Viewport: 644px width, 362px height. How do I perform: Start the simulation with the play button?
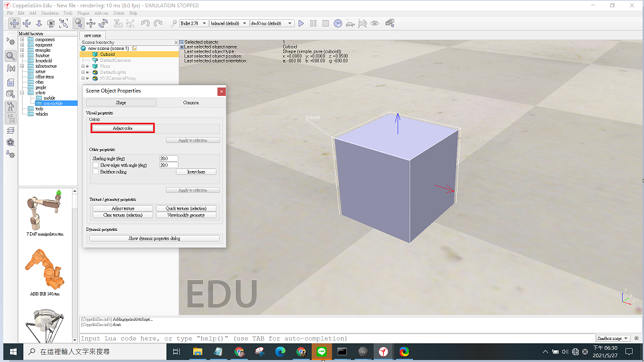[x=301, y=23]
